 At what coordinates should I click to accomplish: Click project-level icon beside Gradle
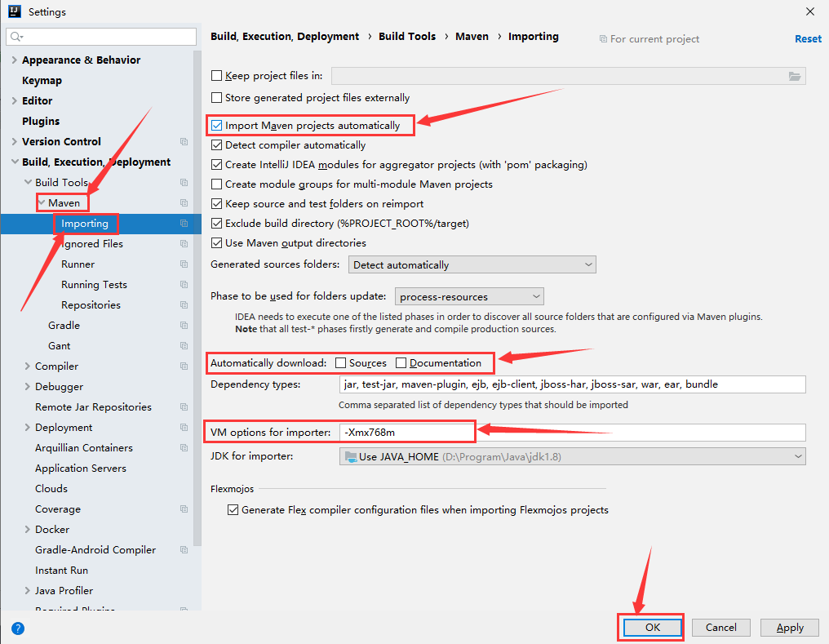click(184, 325)
